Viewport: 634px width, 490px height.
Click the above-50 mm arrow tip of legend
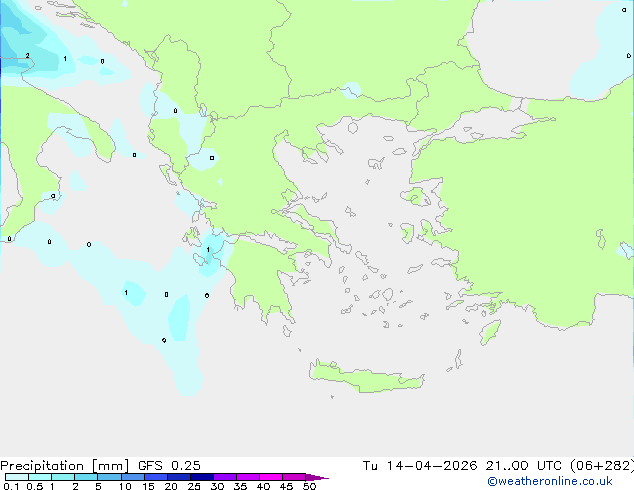coord(317,477)
